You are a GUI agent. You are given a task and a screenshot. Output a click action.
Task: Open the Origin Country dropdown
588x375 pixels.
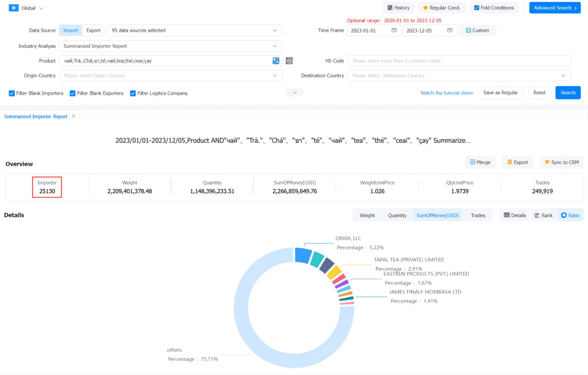click(171, 75)
